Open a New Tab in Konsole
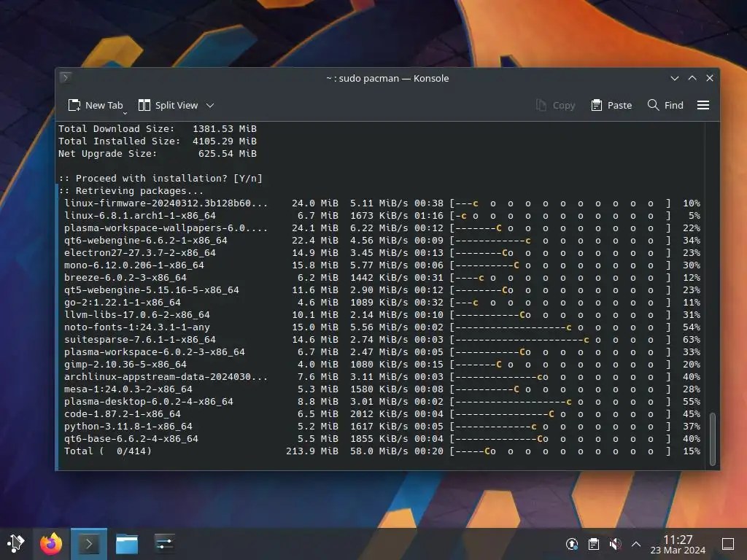The height and width of the screenshot is (560, 747). pos(96,105)
